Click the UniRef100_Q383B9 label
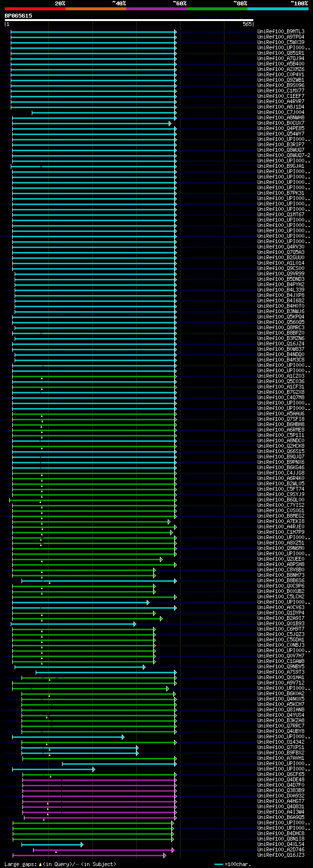The width and height of the screenshot is (313, 868). pyautogui.click(x=281, y=791)
